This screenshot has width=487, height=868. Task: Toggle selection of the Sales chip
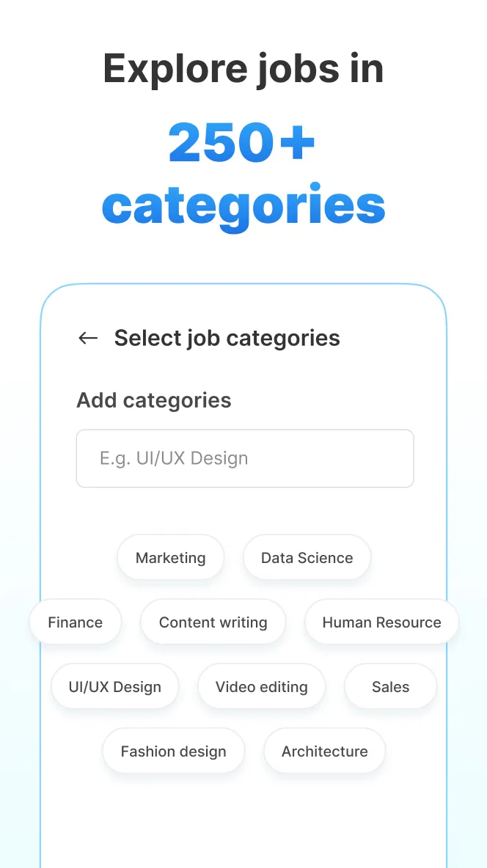tap(390, 686)
